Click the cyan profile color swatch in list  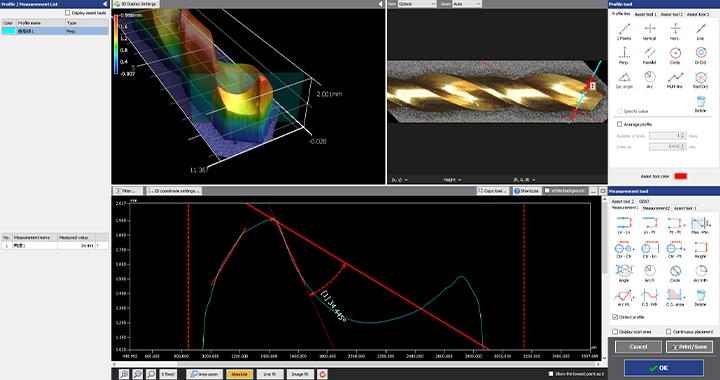[x=9, y=31]
